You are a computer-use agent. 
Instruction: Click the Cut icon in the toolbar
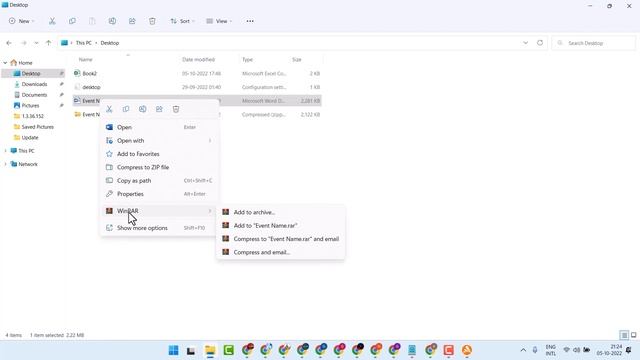52,21
